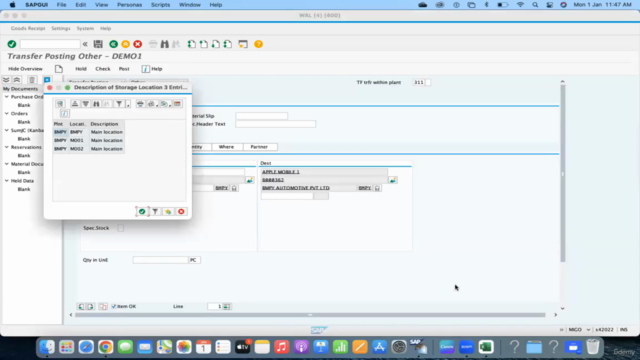Viewport: 640px width, 360px height.
Task: Open Chrome from the Dock
Action: click(105, 347)
